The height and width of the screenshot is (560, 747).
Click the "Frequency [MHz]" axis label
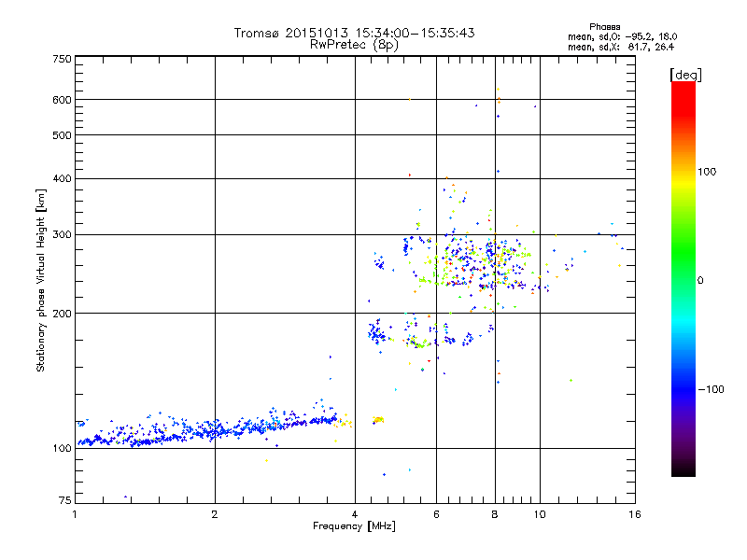354,526
